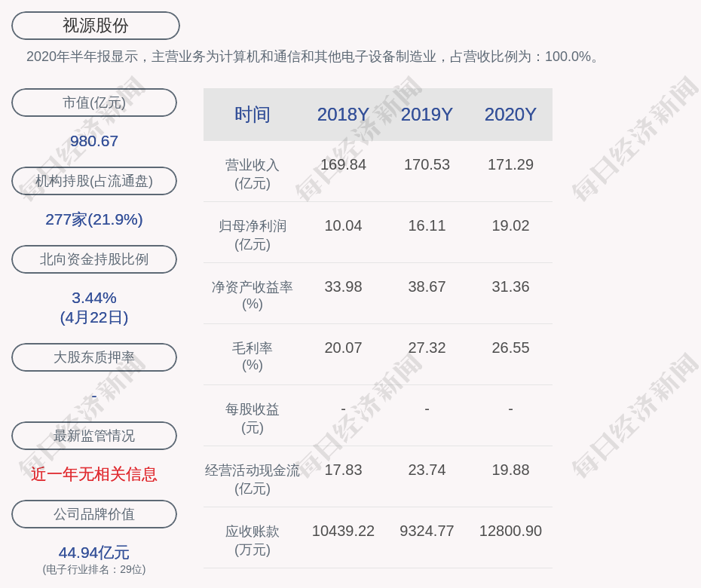Click gross margin value 27.32
This screenshot has width=701, height=588.
click(x=427, y=348)
